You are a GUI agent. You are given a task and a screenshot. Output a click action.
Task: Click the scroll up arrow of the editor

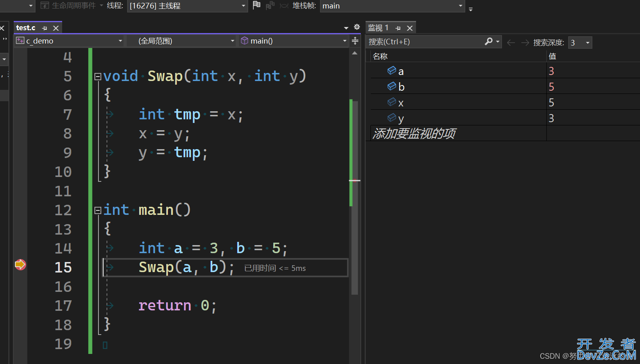point(355,53)
